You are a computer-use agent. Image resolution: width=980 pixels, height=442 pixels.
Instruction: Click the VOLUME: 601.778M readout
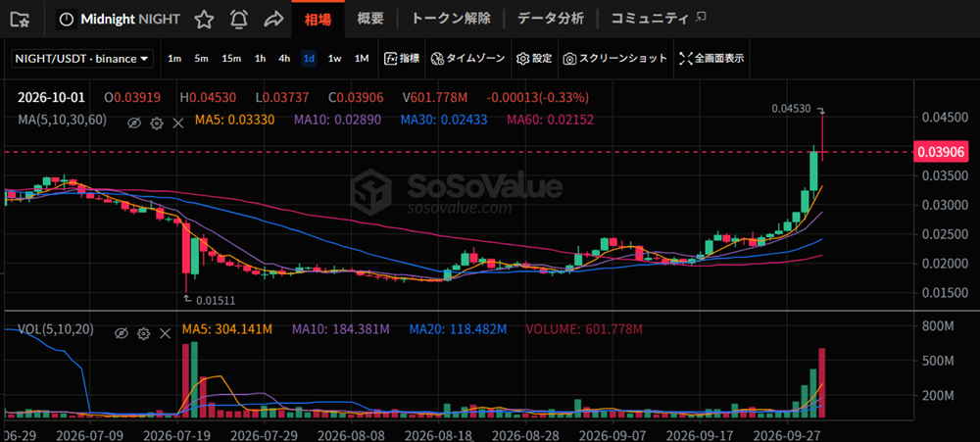pyautogui.click(x=584, y=329)
